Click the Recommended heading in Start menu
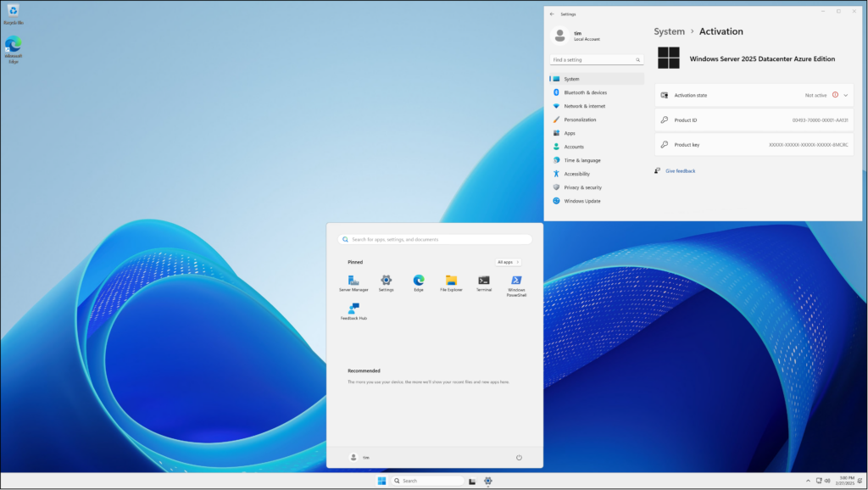 pyautogui.click(x=364, y=371)
